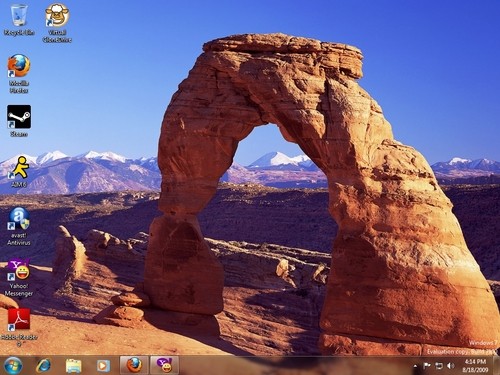Open the clock showing 4:14 PM

(476, 366)
